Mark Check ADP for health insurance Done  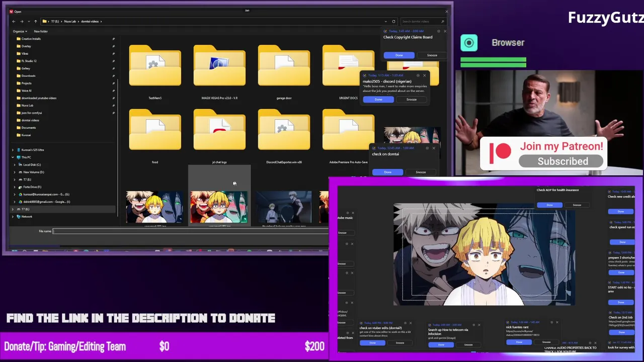tap(549, 205)
